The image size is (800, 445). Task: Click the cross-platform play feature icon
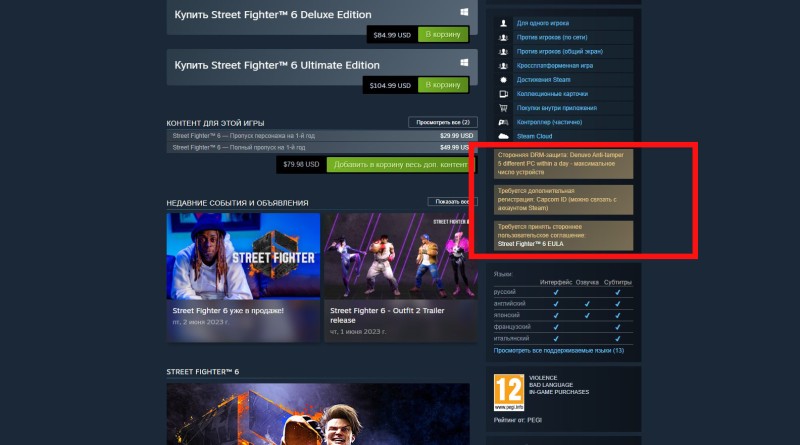[x=503, y=66]
